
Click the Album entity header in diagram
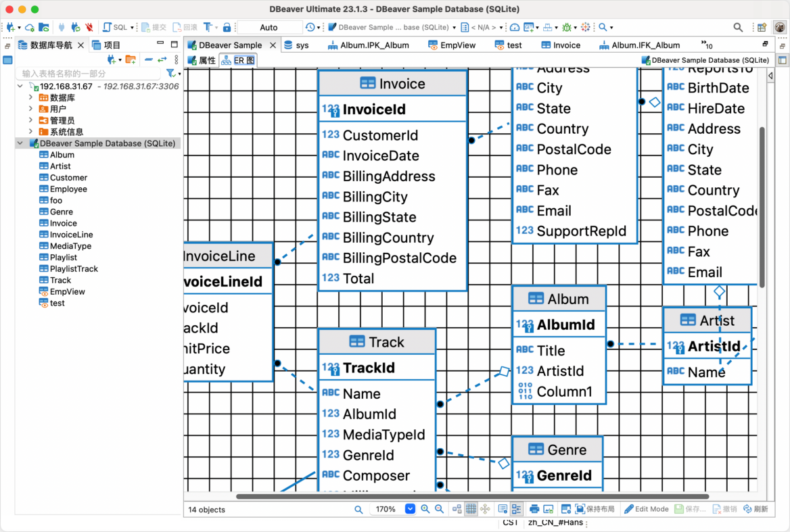558,299
